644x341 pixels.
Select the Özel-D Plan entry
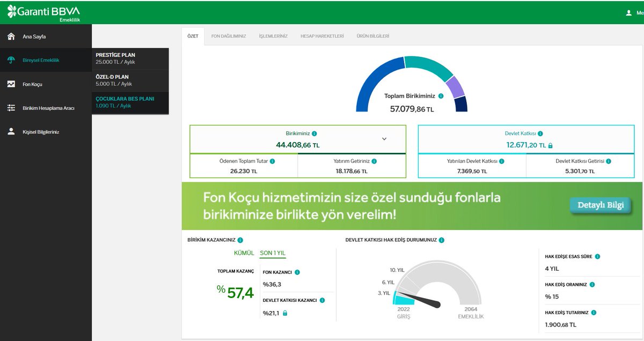(x=130, y=80)
